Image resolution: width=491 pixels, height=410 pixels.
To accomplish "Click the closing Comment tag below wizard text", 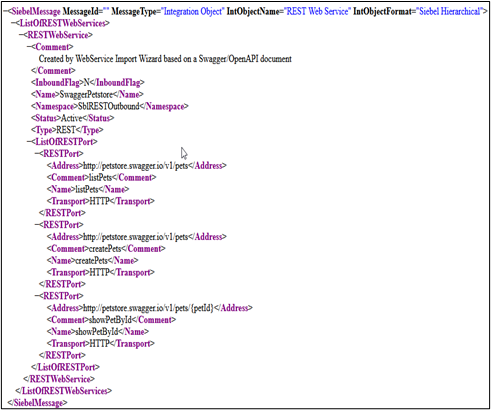I will (x=53, y=71).
